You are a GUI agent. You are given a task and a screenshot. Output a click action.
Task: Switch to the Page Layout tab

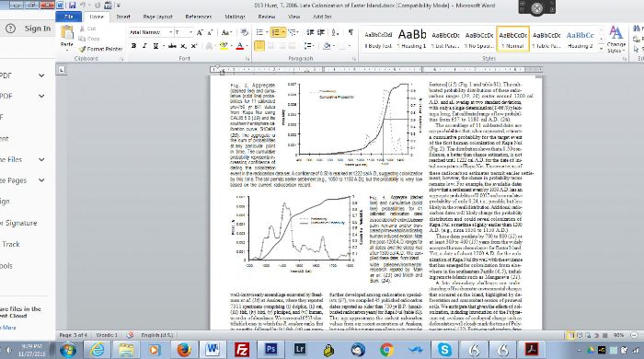point(157,17)
